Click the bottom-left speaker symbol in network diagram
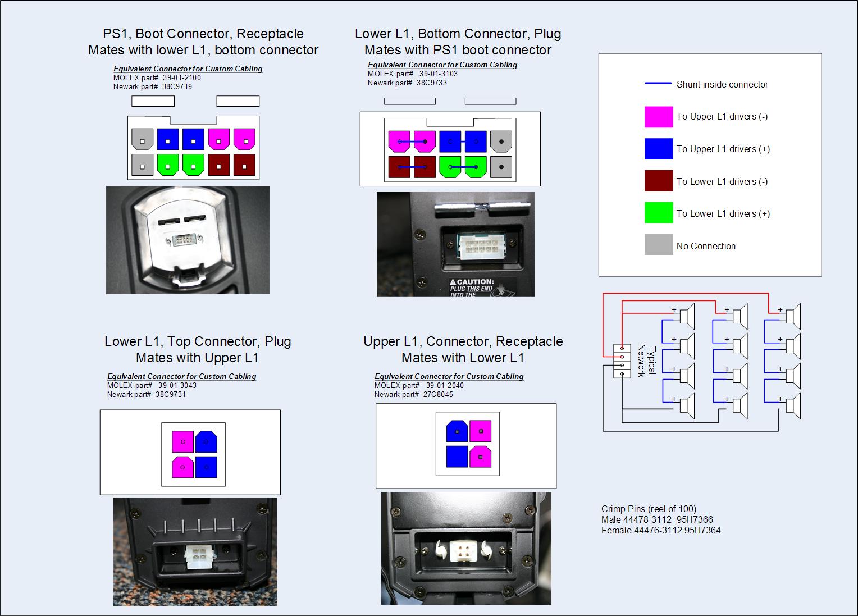Viewport: 858px width, 616px height. (687, 405)
